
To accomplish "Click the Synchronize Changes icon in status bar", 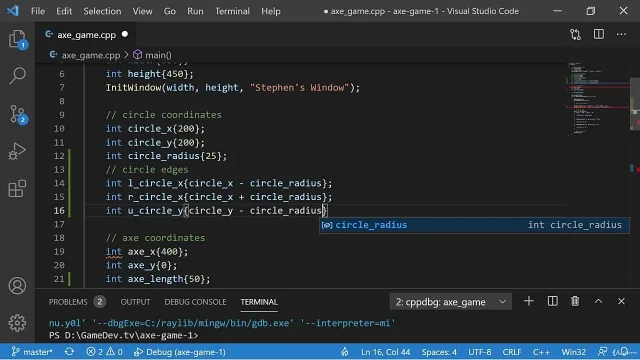I will click(69, 352).
